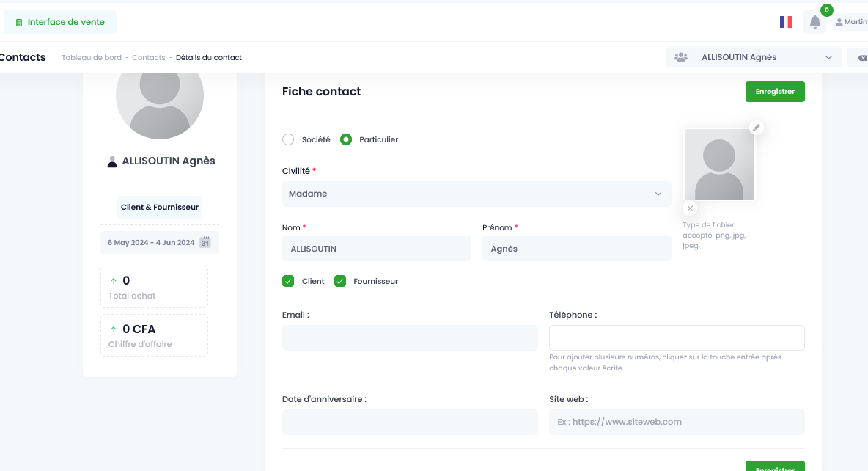
Task: Open the 6 May – 4 Jun date range picker
Action: point(159,243)
